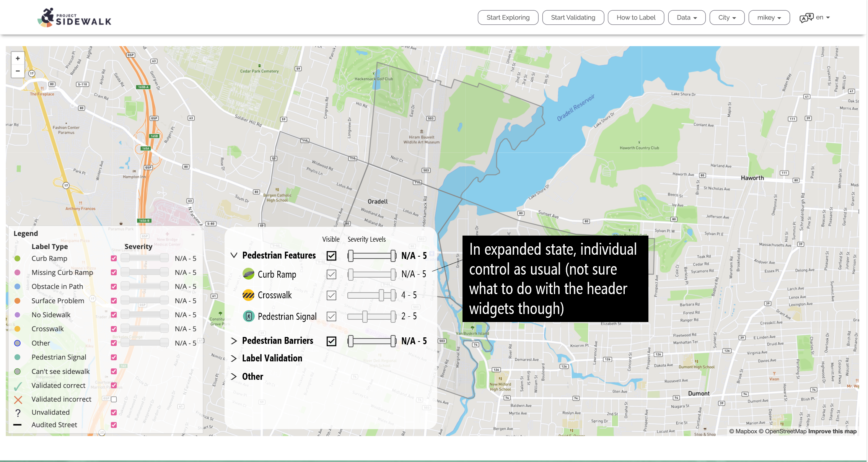
Task: Open the mikey account menu
Action: pos(769,17)
